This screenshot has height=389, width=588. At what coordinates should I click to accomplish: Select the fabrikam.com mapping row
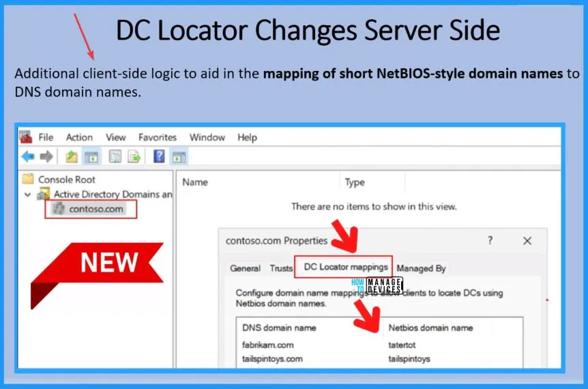pyautogui.click(x=379, y=345)
